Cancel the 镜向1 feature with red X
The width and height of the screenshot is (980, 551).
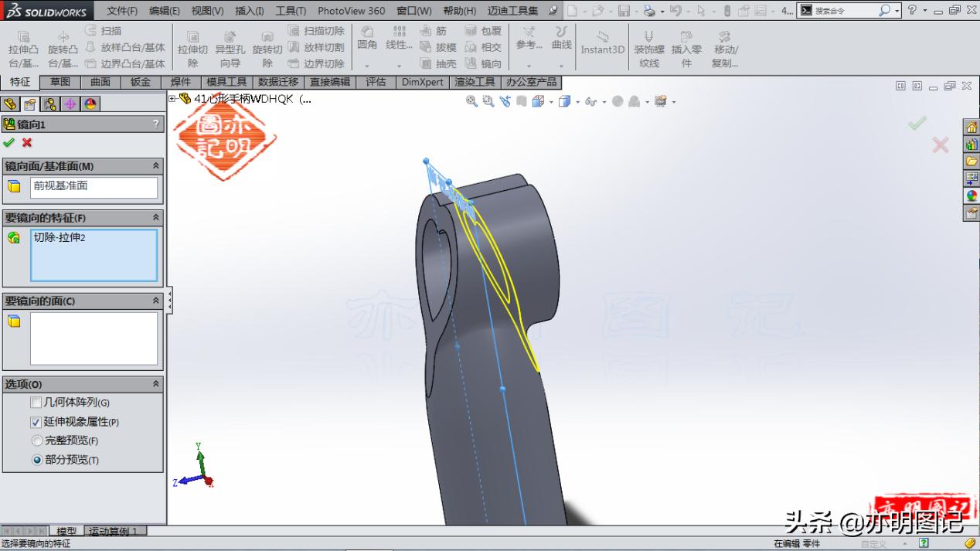(26, 142)
